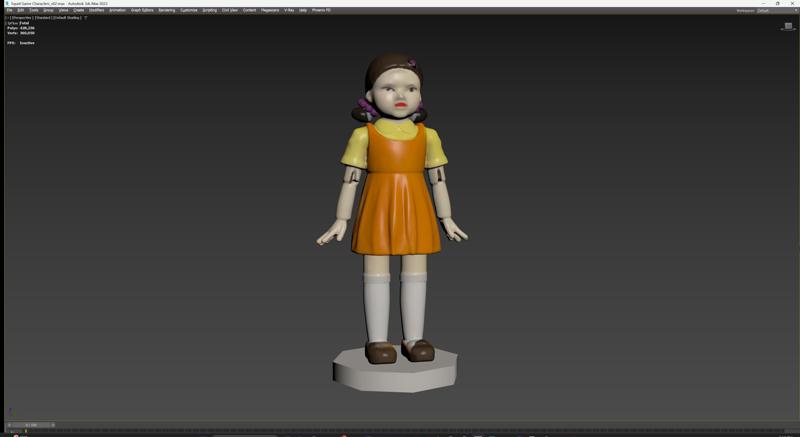Open the Animation menu
The image size is (800, 437).
point(117,10)
